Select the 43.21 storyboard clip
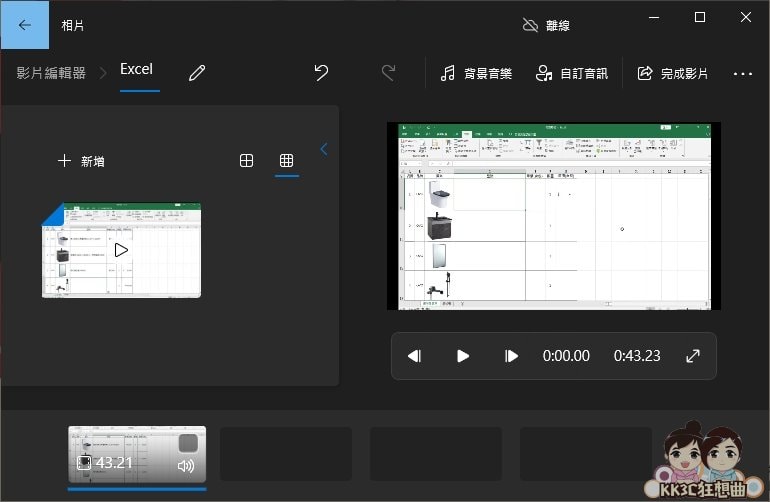 [x=137, y=454]
